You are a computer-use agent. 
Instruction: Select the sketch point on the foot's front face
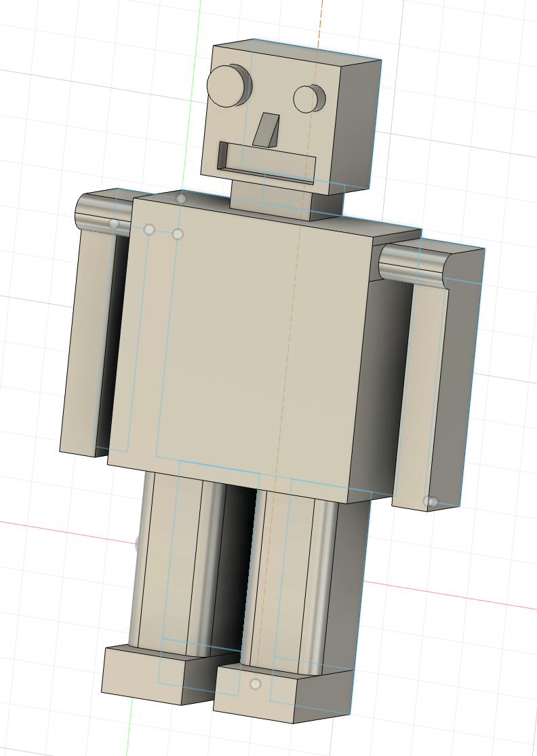coord(256,683)
